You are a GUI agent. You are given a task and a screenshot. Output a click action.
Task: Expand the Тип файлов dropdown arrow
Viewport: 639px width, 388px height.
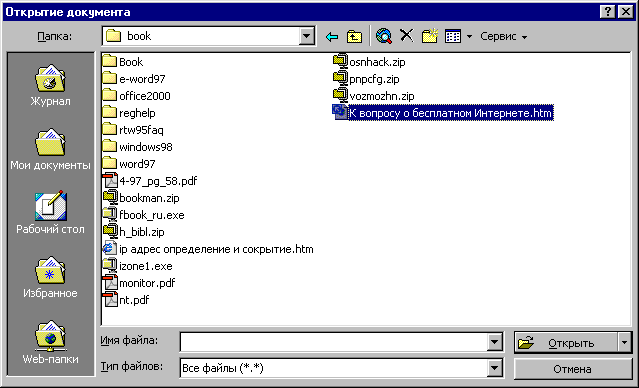click(494, 368)
